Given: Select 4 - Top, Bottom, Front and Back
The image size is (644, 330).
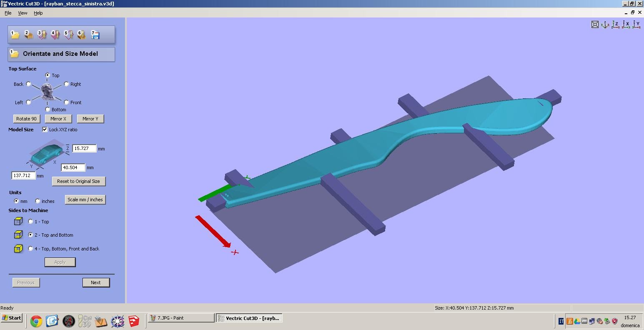Looking at the screenshot, I should point(30,249).
